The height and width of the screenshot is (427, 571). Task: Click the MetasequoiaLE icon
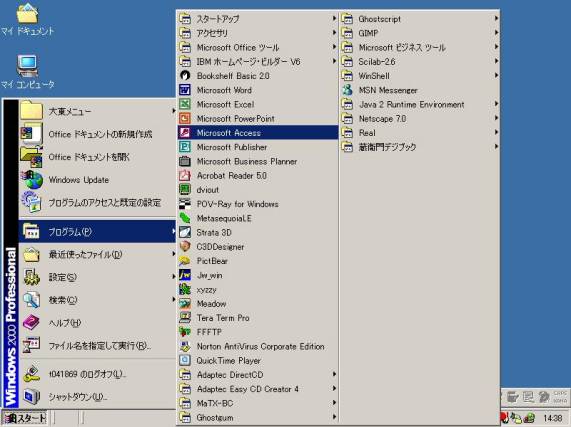point(185,218)
